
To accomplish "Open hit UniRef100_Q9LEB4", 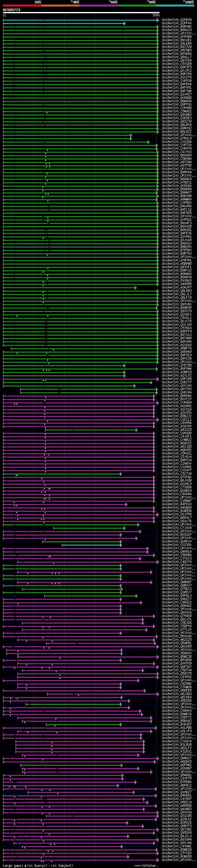I will 177,43.
